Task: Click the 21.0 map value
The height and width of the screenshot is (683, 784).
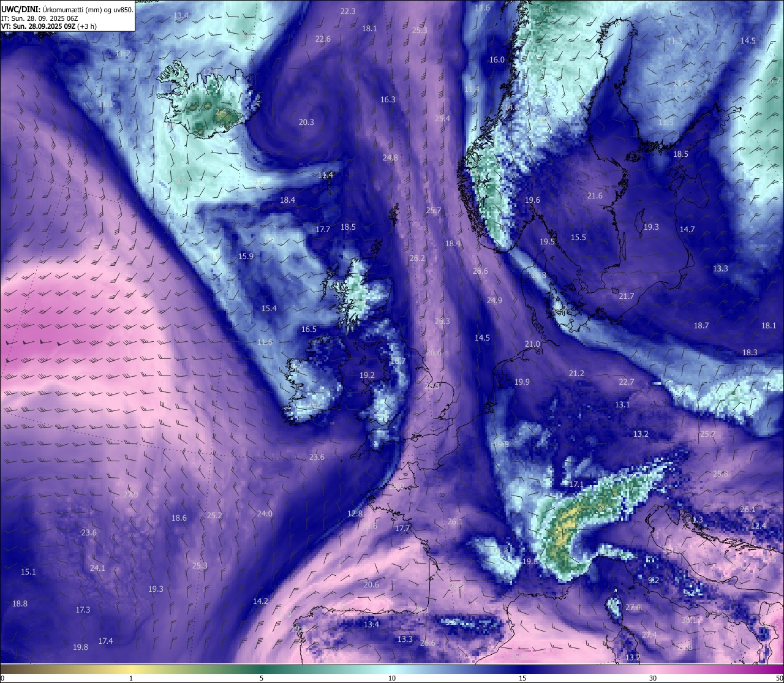Action: (x=532, y=344)
